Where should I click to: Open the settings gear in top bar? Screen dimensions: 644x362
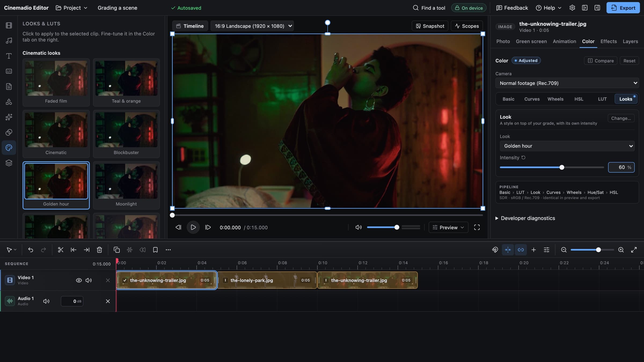tap(572, 8)
